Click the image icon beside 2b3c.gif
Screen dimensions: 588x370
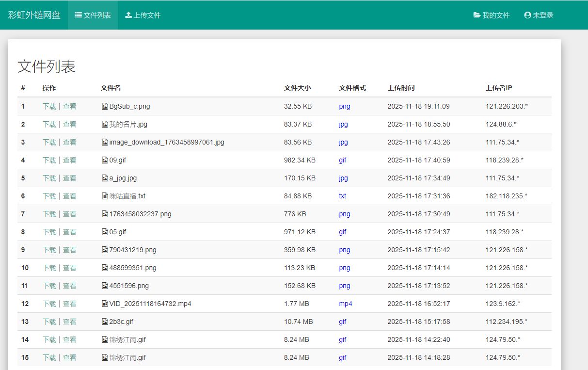pyautogui.click(x=105, y=322)
